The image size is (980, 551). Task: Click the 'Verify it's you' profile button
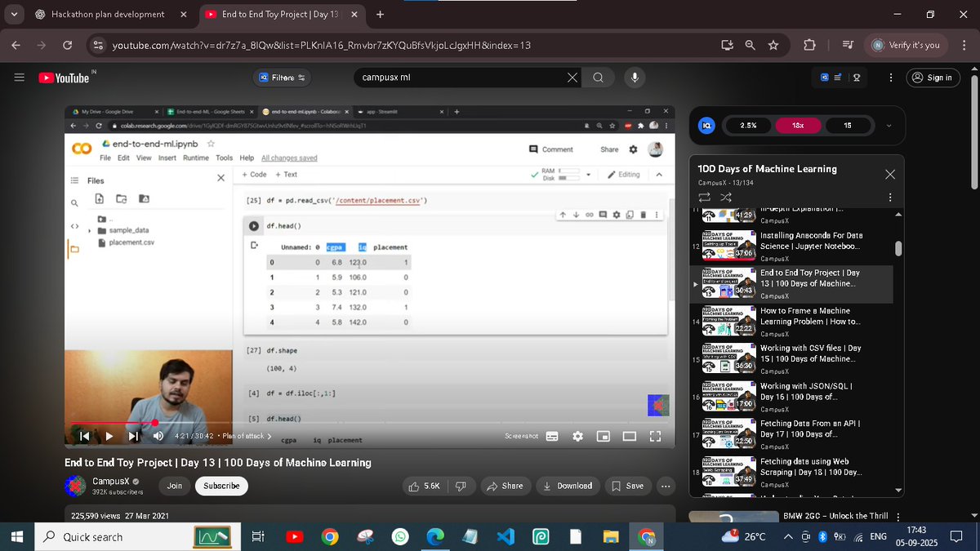tap(905, 45)
